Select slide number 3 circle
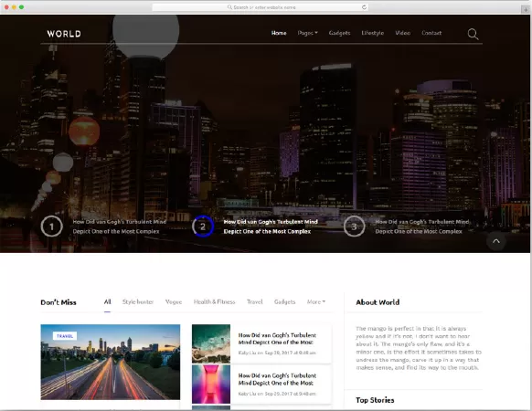 354,227
